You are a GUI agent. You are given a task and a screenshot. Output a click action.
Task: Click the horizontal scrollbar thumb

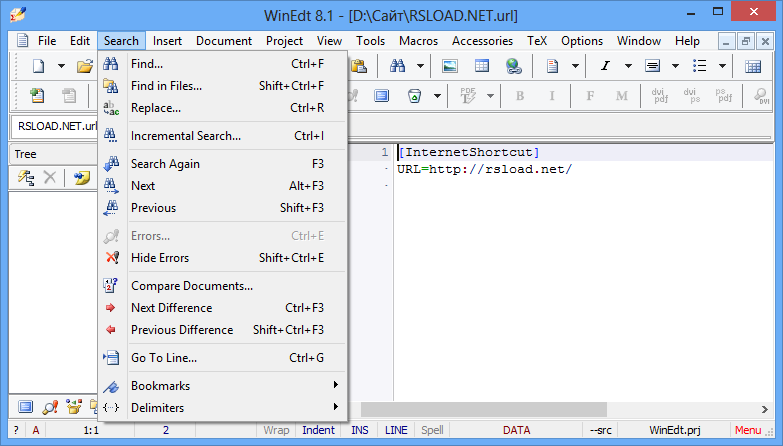tap(483, 409)
